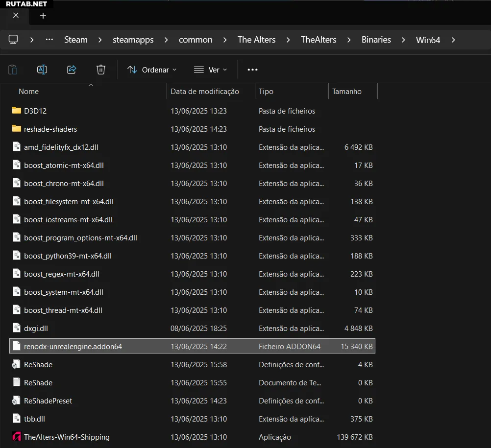Click the 13/06/2025 15:58 date cell

coord(198,364)
